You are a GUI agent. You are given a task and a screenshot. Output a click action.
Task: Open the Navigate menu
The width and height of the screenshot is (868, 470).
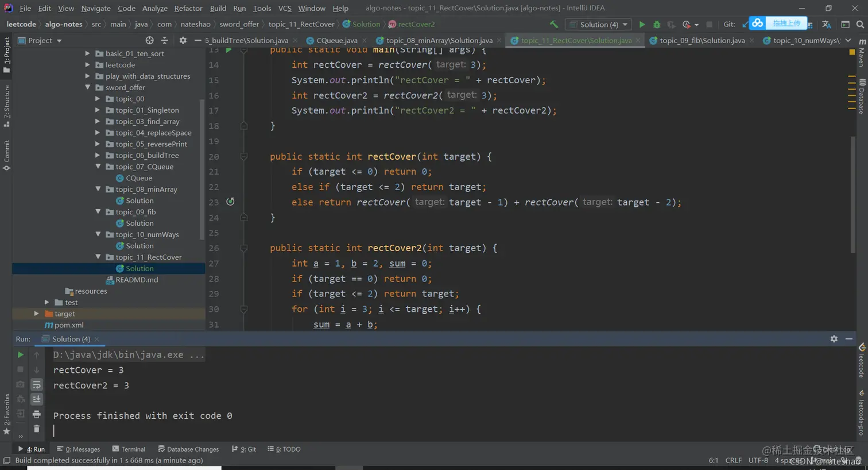click(96, 8)
